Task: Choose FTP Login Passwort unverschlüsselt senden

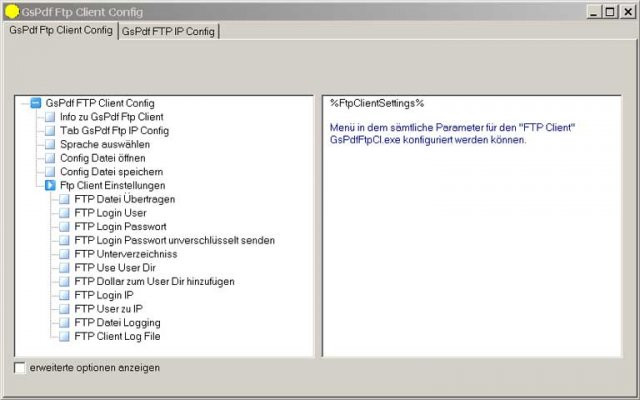Action: pos(175,240)
